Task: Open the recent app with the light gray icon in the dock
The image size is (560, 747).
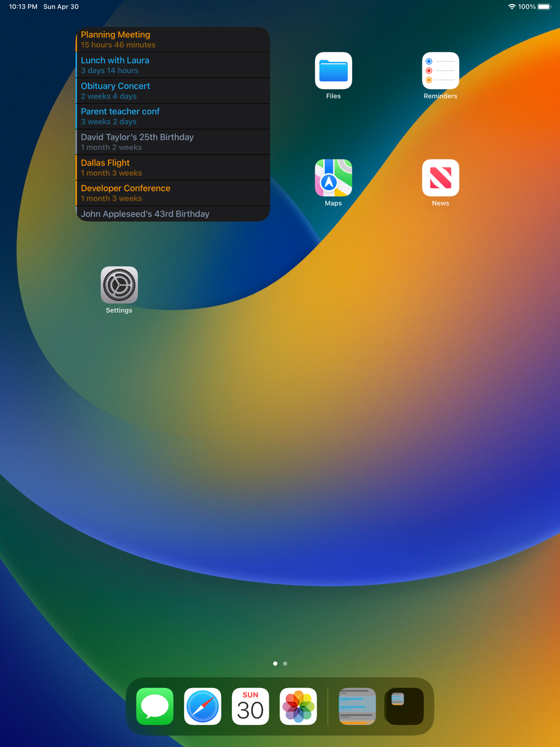Action: tap(357, 706)
